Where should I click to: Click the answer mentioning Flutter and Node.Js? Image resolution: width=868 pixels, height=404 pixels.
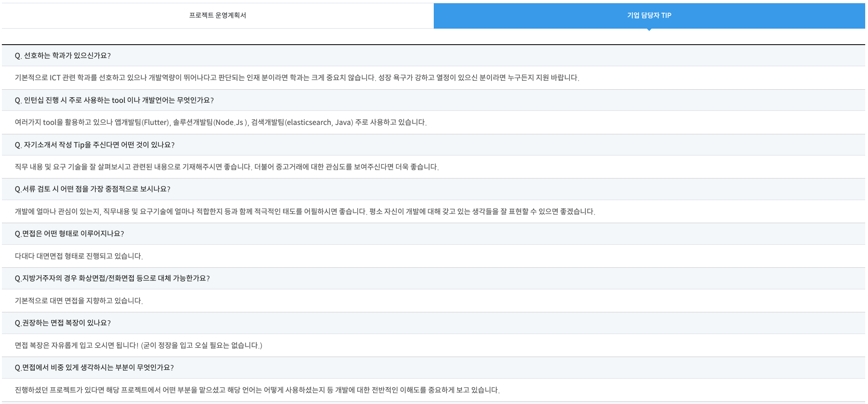pyautogui.click(x=221, y=122)
